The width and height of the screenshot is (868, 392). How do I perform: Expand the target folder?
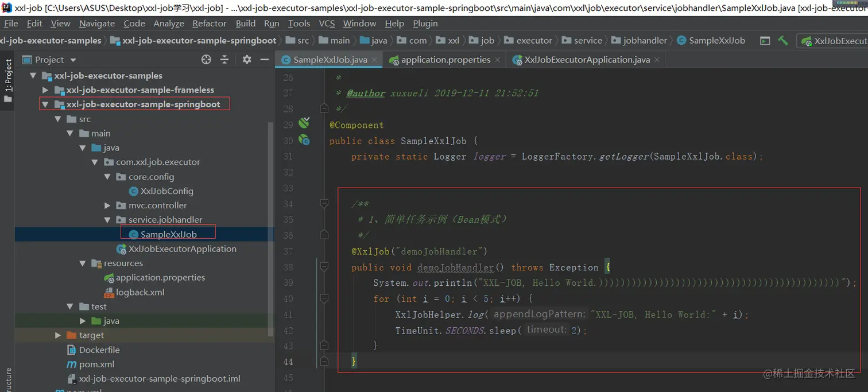click(57, 335)
